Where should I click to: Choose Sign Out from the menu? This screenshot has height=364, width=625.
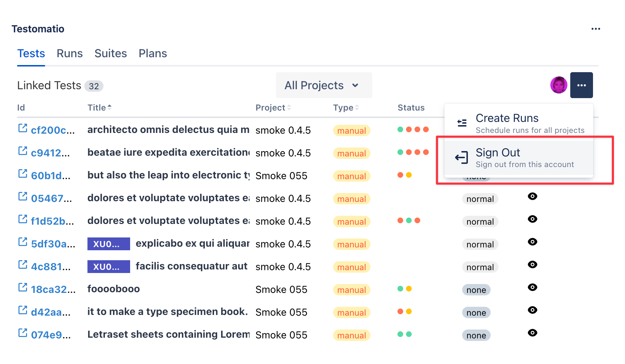click(519, 157)
